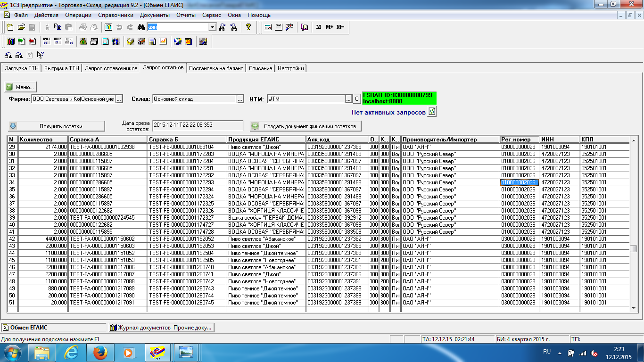Click the Find previous binoculars icon

click(234, 27)
